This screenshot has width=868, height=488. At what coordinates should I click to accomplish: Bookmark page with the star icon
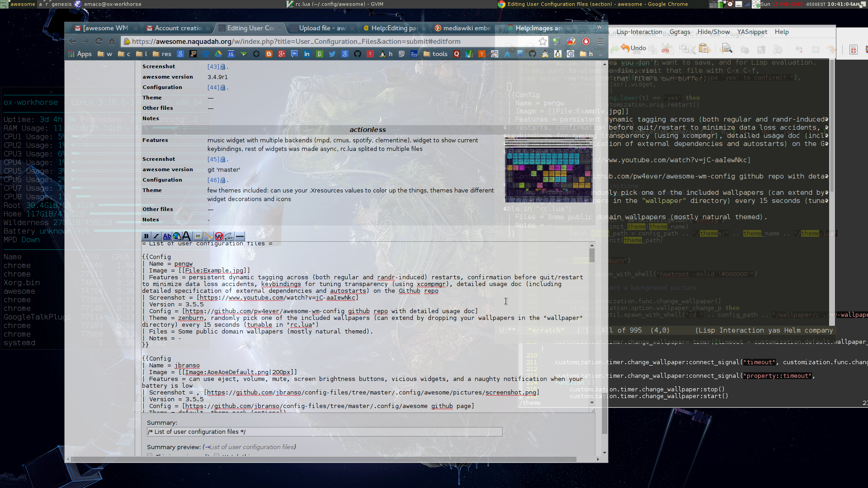(x=542, y=42)
